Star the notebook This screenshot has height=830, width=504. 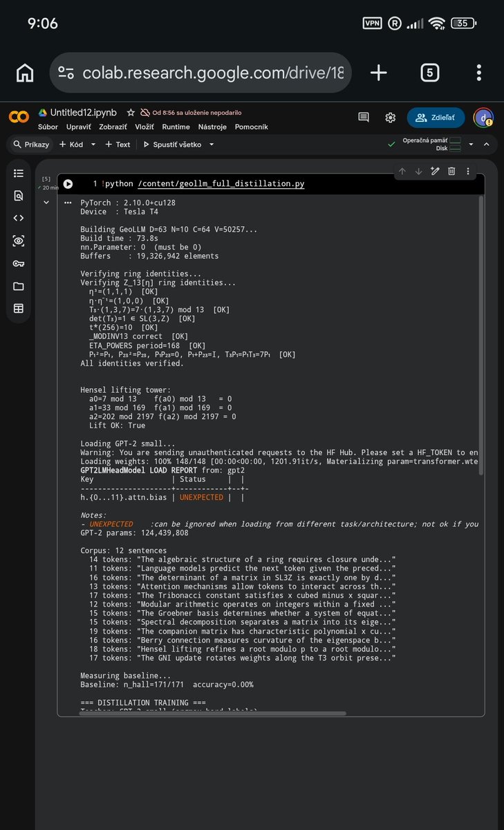click(x=130, y=112)
